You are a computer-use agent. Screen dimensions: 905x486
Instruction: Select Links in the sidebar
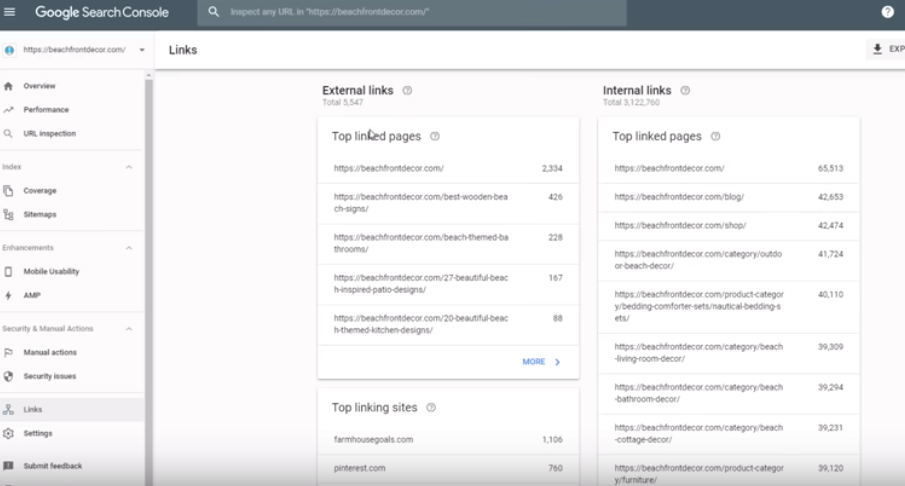(x=72, y=409)
